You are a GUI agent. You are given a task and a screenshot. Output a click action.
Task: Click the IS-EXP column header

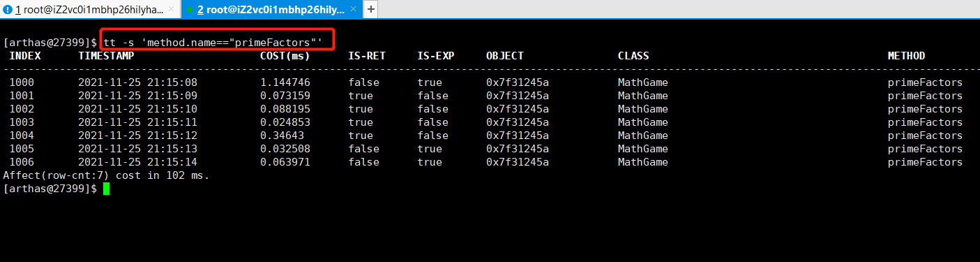(x=436, y=56)
